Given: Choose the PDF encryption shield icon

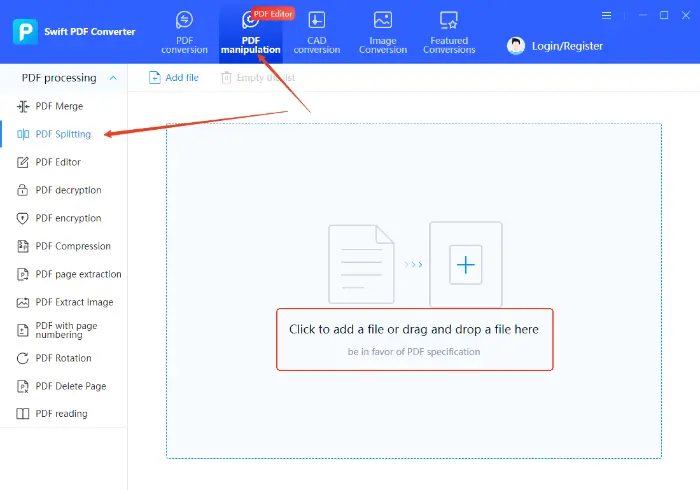Looking at the screenshot, I should 24,218.
